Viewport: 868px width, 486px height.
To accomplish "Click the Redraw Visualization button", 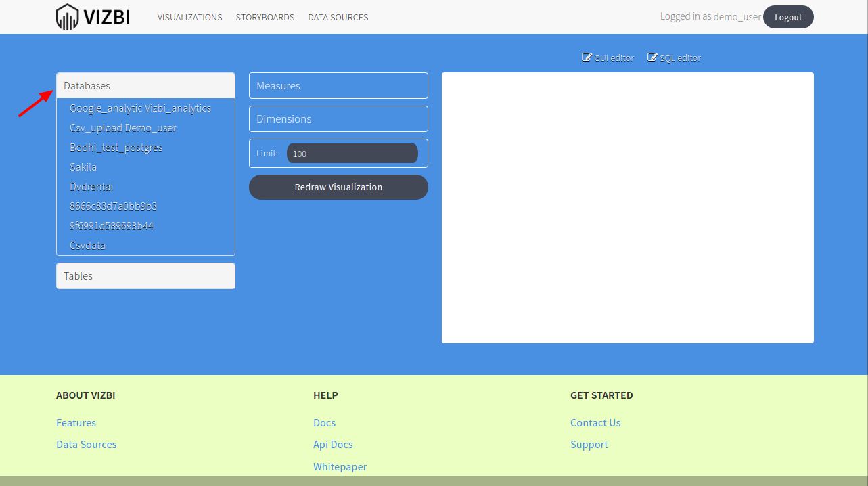I will coord(338,187).
